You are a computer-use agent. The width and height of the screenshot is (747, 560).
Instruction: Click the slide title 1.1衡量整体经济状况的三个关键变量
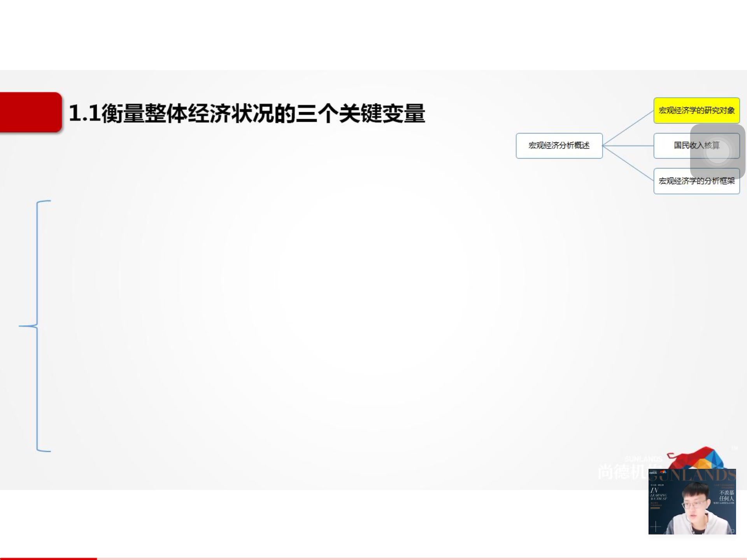point(247,114)
